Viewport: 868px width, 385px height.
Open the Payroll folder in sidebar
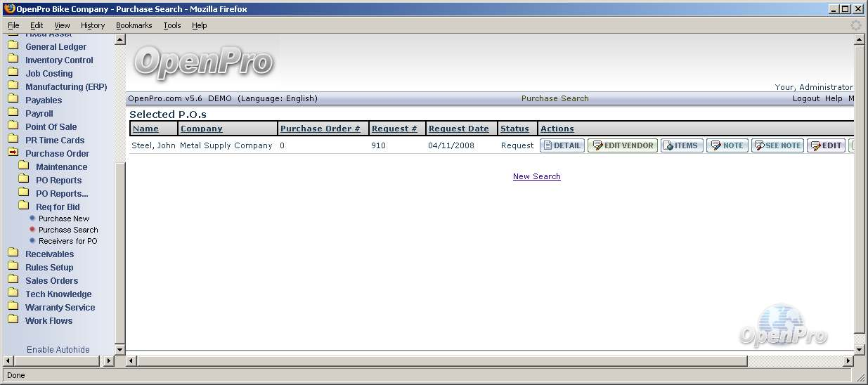tap(39, 113)
